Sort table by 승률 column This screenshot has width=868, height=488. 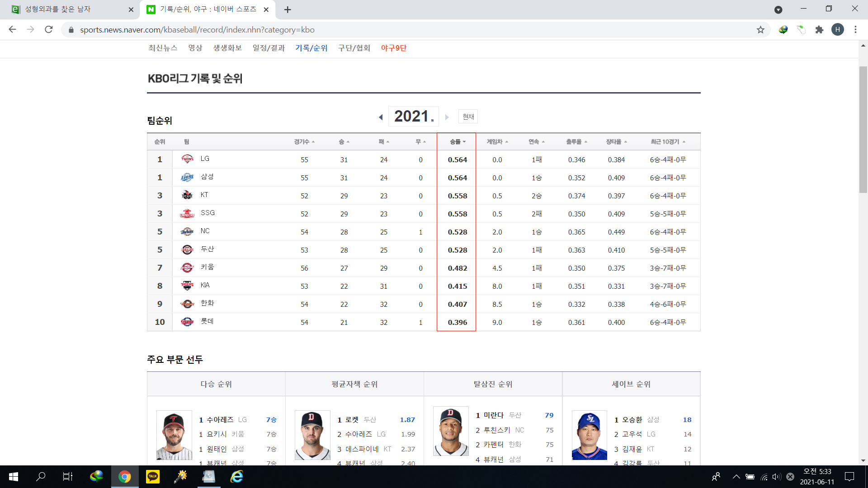tap(458, 142)
